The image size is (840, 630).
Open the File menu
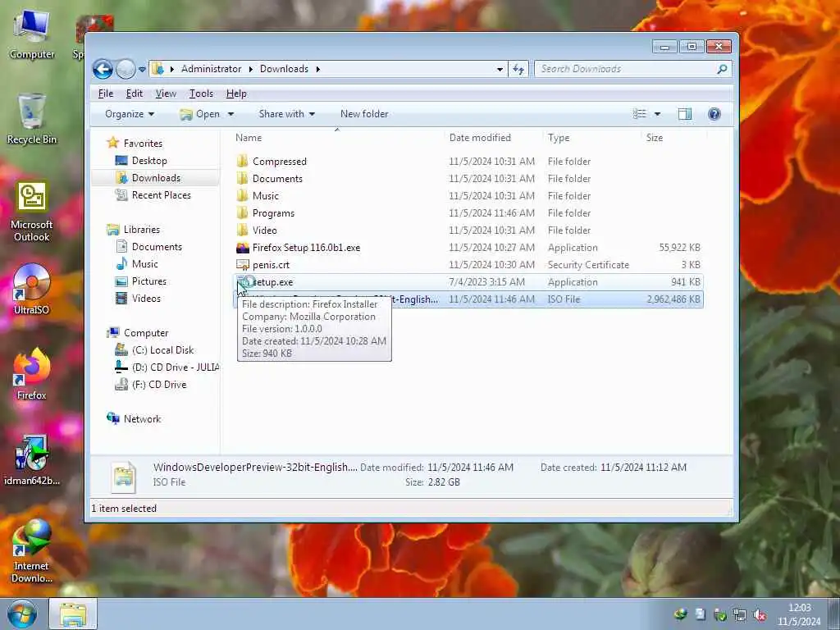pyautogui.click(x=106, y=94)
